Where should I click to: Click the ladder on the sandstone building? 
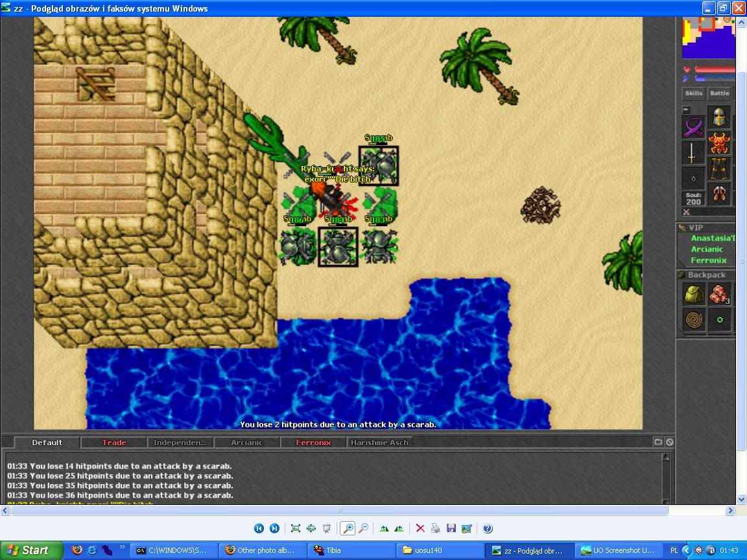pyautogui.click(x=96, y=83)
